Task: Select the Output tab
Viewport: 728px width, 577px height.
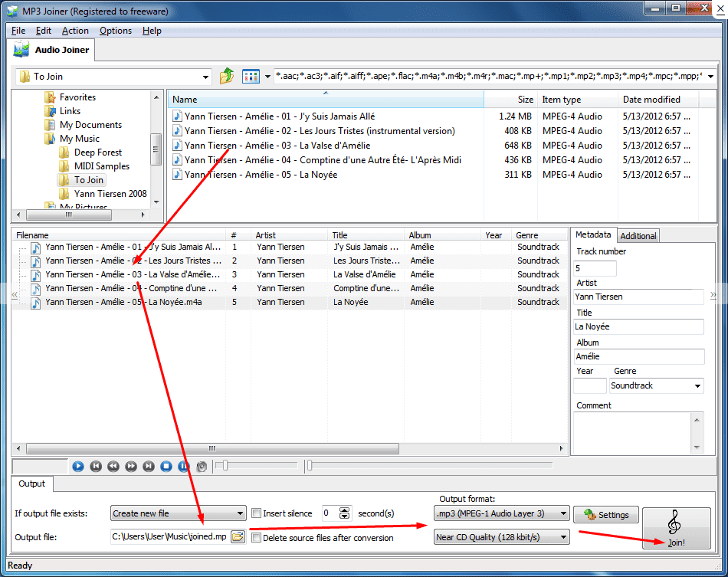Action: coord(31,484)
